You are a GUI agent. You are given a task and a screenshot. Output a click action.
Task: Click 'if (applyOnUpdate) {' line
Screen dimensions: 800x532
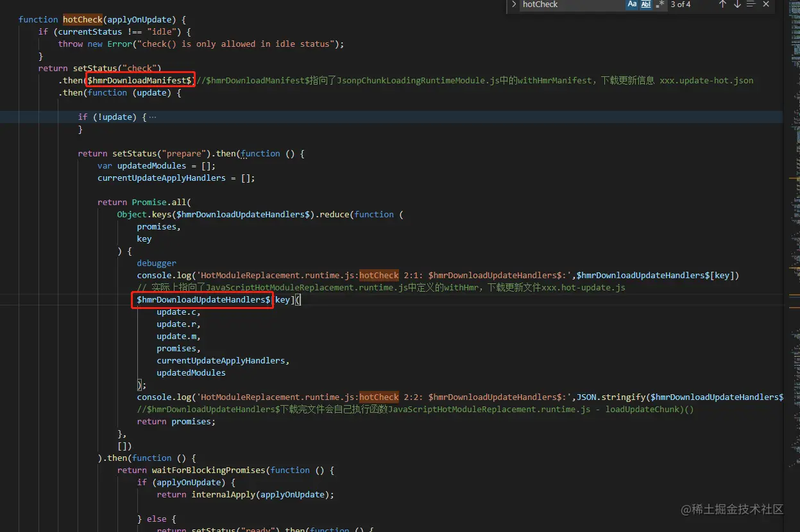point(186,483)
